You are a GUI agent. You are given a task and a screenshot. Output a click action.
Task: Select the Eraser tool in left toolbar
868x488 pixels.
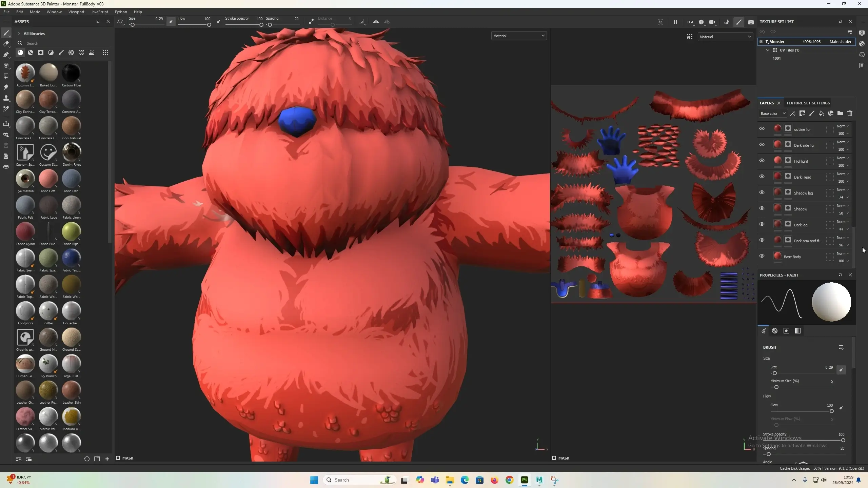(x=6, y=44)
